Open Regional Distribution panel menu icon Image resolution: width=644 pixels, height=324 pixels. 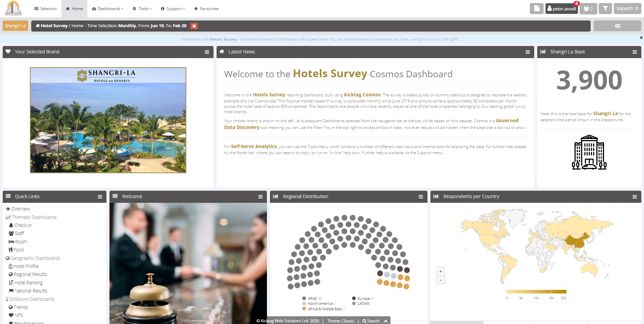click(420, 197)
